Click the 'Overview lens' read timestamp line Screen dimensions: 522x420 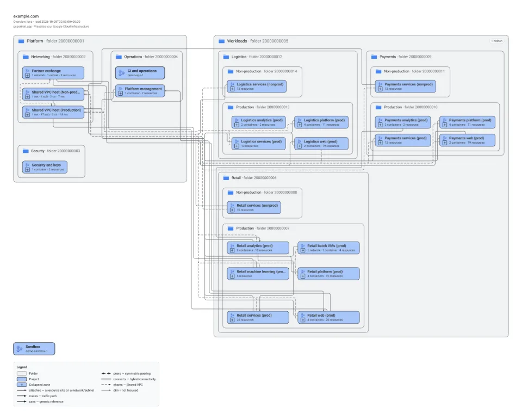click(47, 22)
